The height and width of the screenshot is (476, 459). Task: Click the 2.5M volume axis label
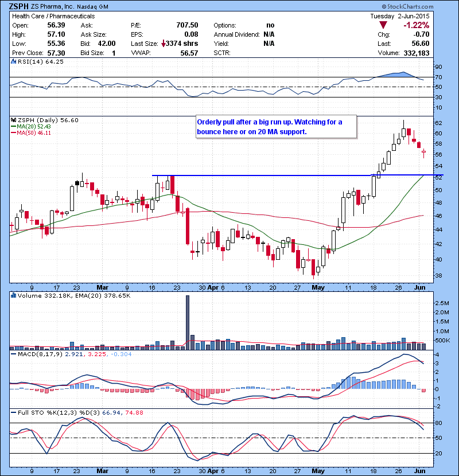(x=442, y=303)
